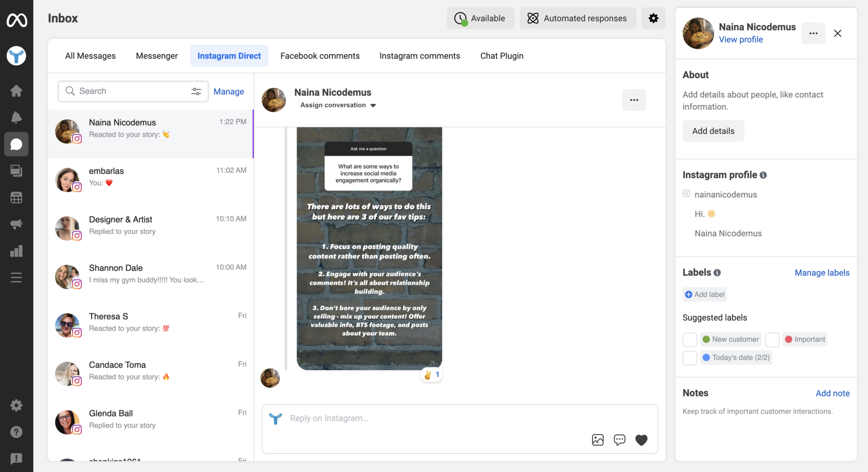Open sidebar Settings gear icon
868x472 pixels.
point(17,405)
